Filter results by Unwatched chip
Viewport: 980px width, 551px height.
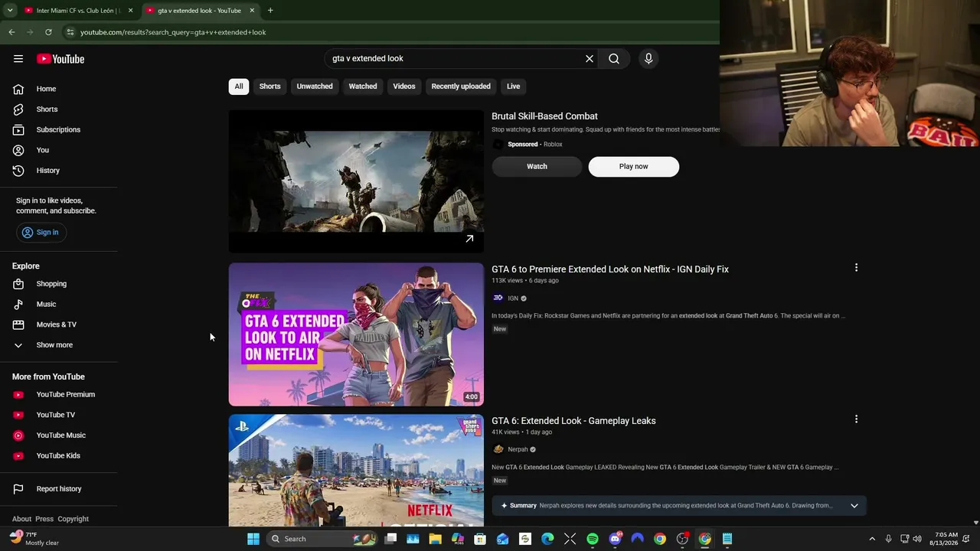pyautogui.click(x=315, y=86)
